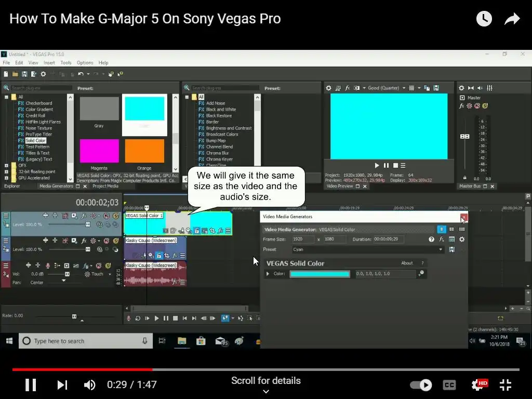Open the Preset Cyan dropdown
This screenshot has width=532, height=399.
(x=441, y=249)
